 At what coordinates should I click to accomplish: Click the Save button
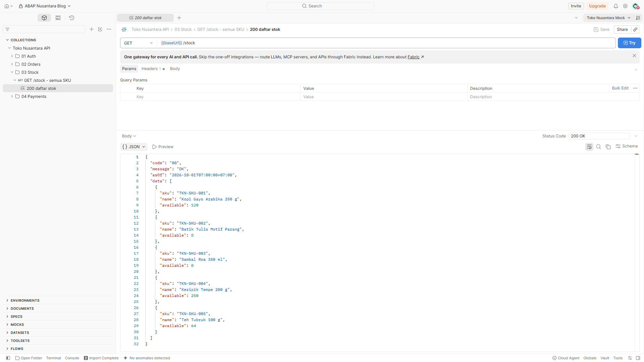pyautogui.click(x=601, y=29)
